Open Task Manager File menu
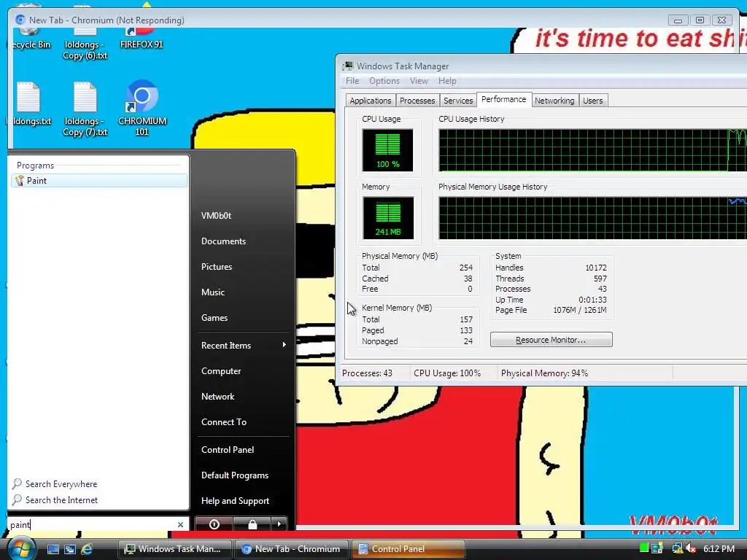The width and height of the screenshot is (747, 560). click(x=352, y=81)
